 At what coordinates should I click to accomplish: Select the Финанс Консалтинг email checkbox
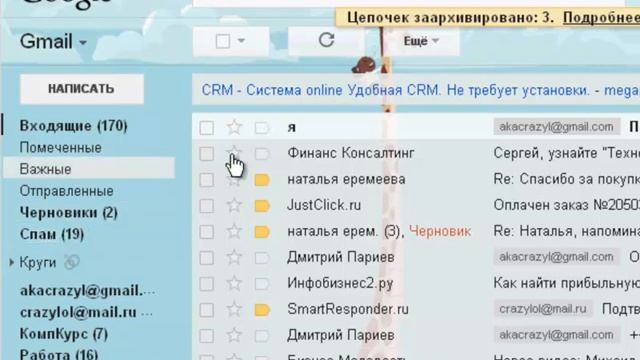tap(207, 154)
